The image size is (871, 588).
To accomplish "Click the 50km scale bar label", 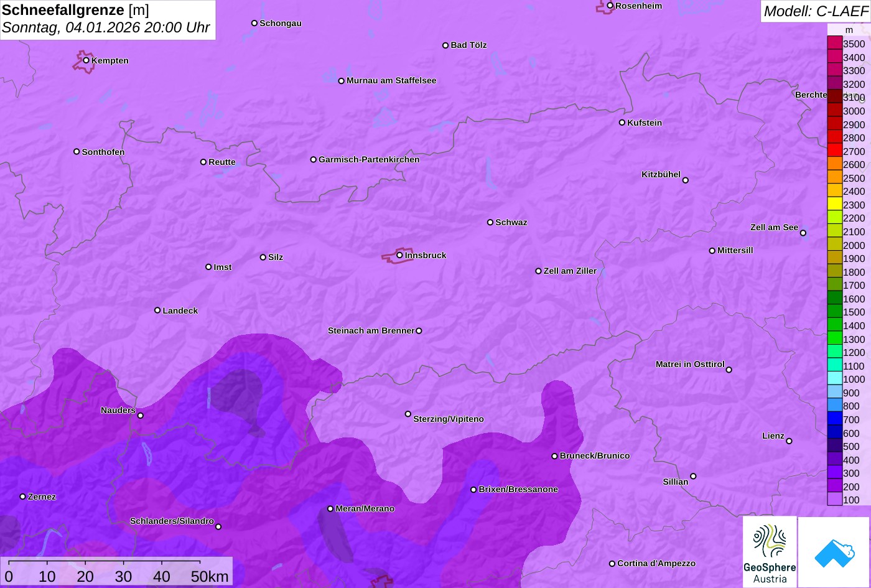I will click(210, 577).
